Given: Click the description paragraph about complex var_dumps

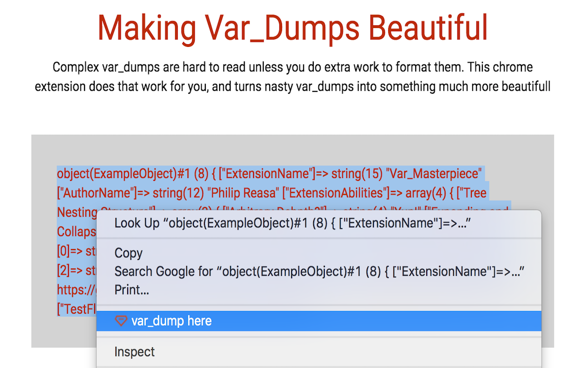Looking at the screenshot, I should [293, 76].
